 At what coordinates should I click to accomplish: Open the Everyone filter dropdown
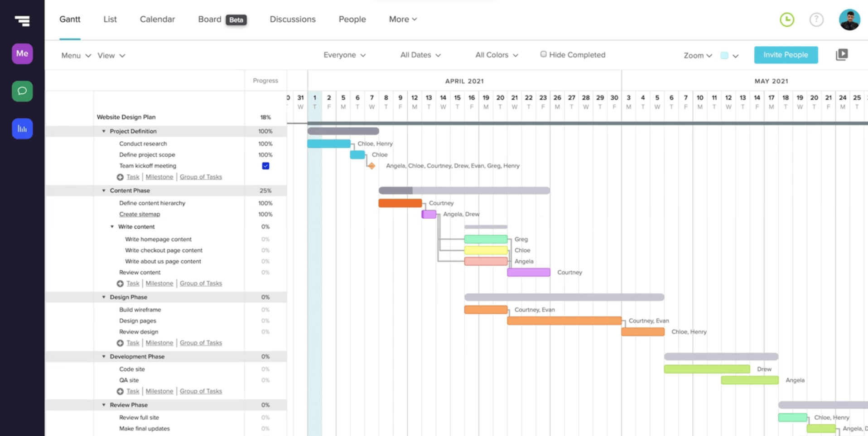(344, 55)
